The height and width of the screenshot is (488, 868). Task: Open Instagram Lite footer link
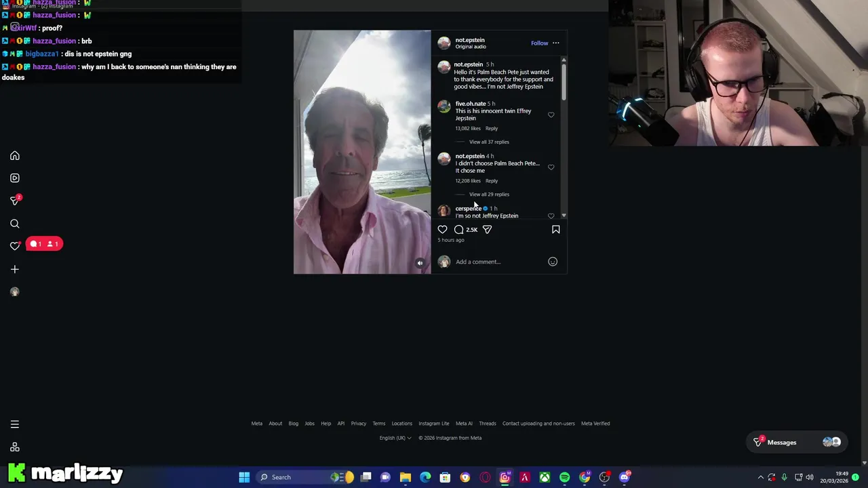[434, 424]
